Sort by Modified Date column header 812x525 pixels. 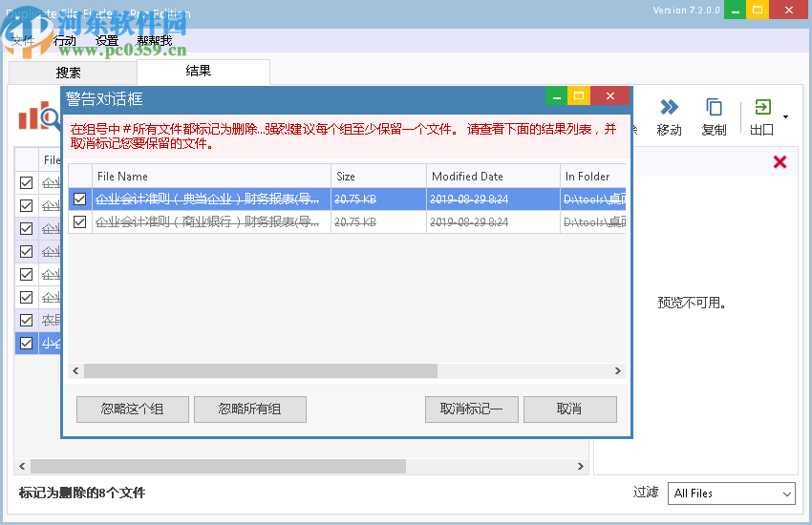493,177
